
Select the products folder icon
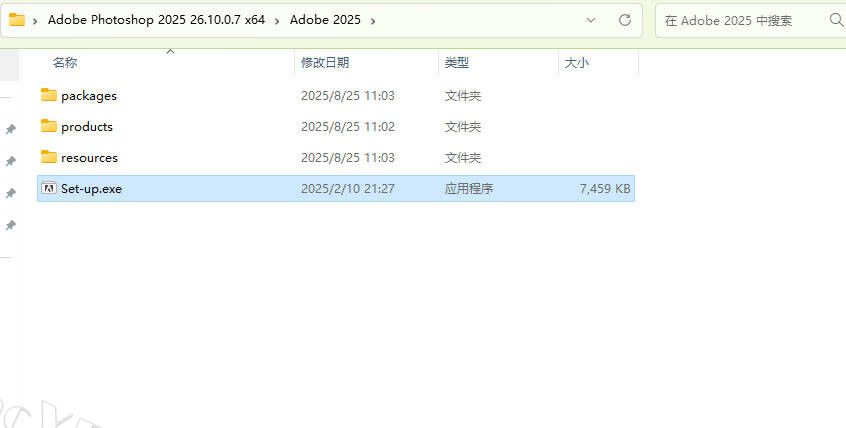point(49,126)
